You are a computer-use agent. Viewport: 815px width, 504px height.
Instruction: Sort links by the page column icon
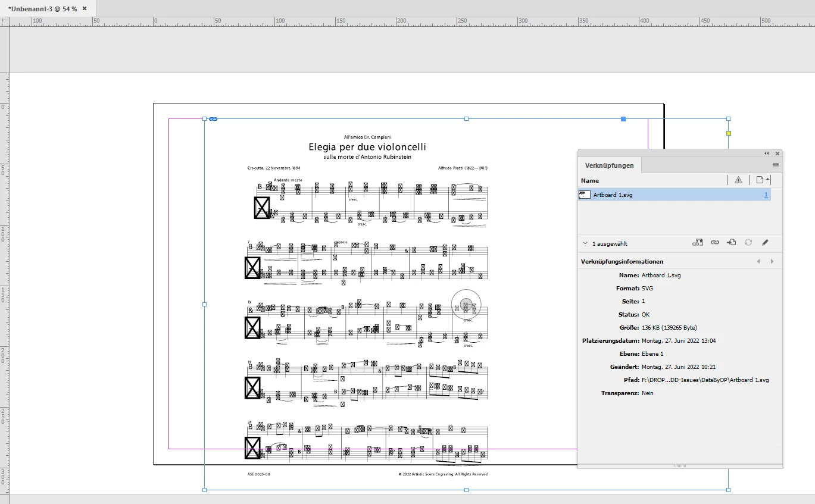point(760,180)
